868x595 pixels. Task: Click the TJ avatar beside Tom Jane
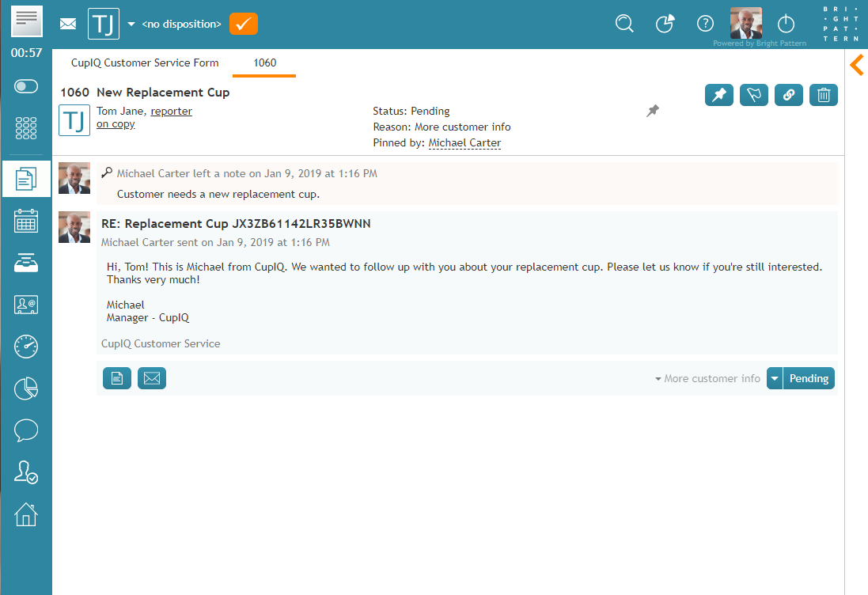pyautogui.click(x=74, y=120)
